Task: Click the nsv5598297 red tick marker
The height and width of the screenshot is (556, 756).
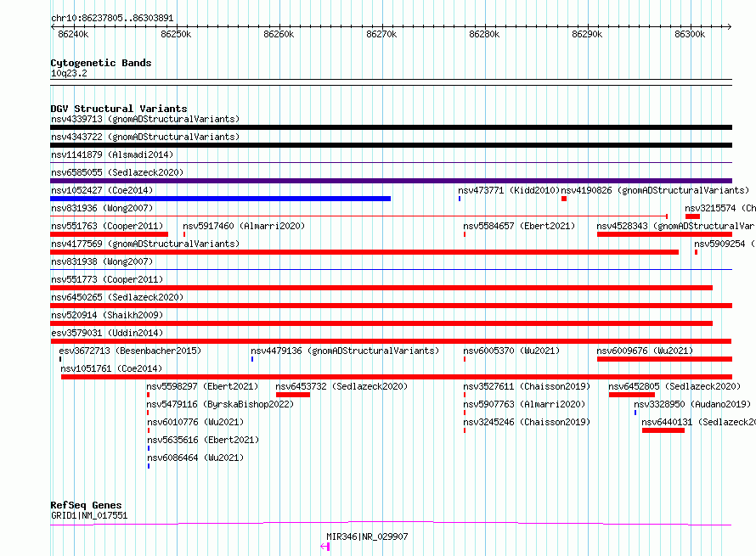Action: (x=148, y=395)
